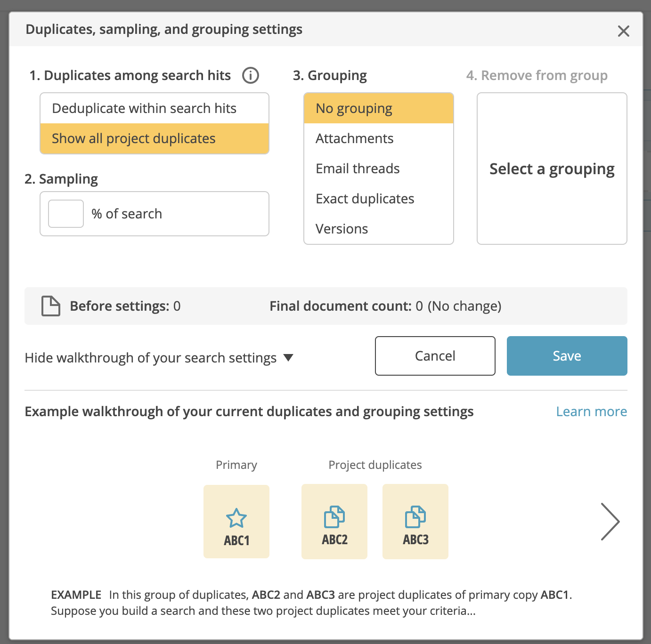Click the duplicate-pages icon on ABC2

tap(334, 517)
